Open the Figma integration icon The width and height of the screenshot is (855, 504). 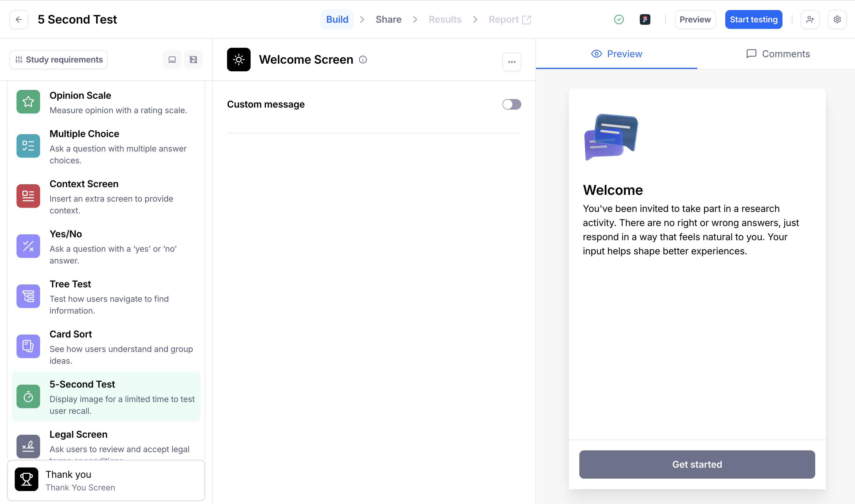[x=644, y=19]
